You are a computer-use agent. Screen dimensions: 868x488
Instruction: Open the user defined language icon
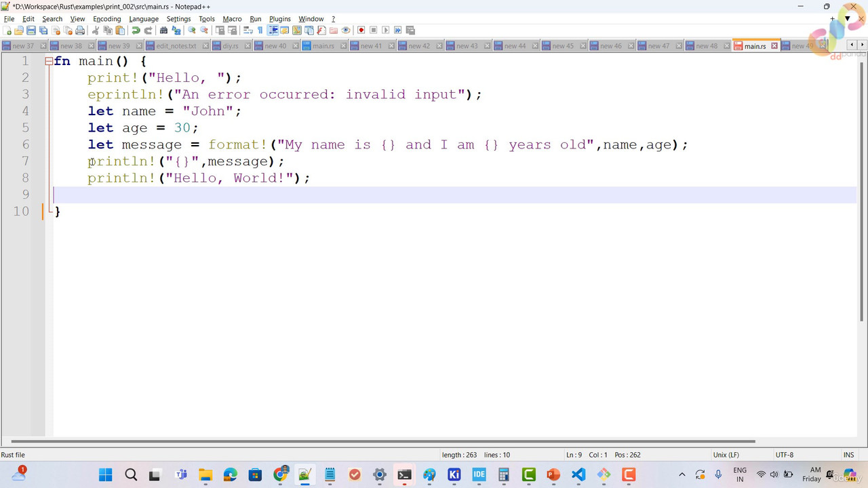(x=285, y=30)
